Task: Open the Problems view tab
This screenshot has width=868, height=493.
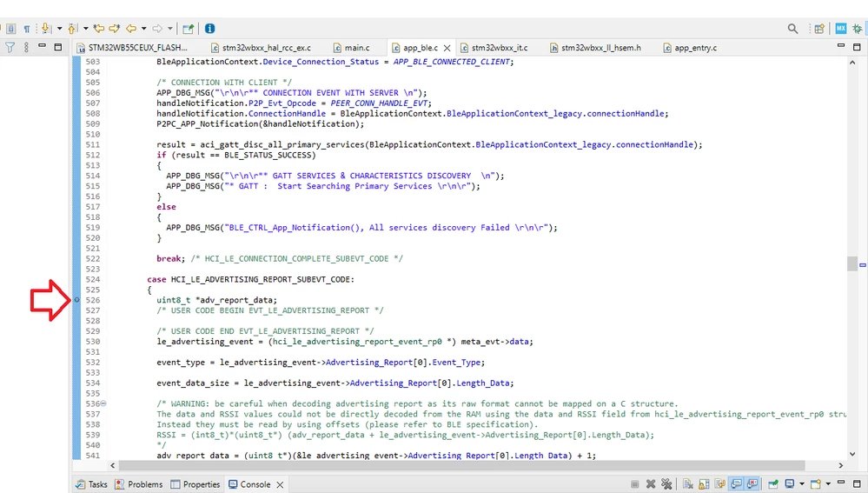Action: pos(139,484)
